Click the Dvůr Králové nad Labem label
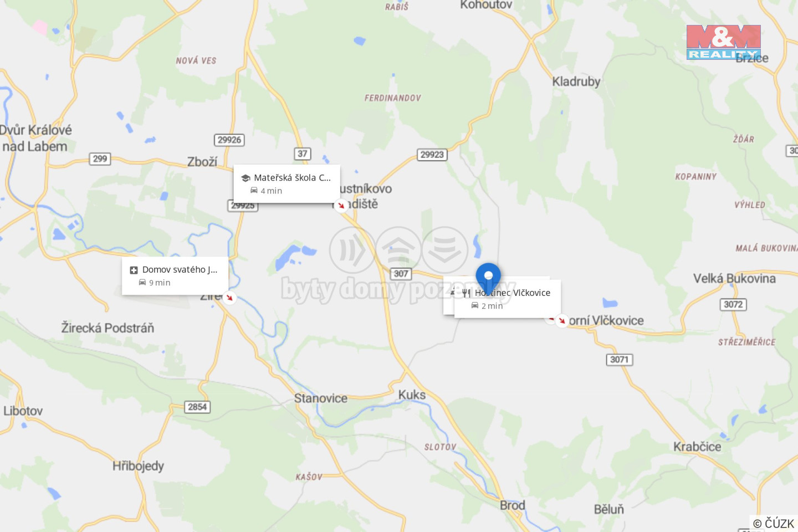 tap(35, 138)
